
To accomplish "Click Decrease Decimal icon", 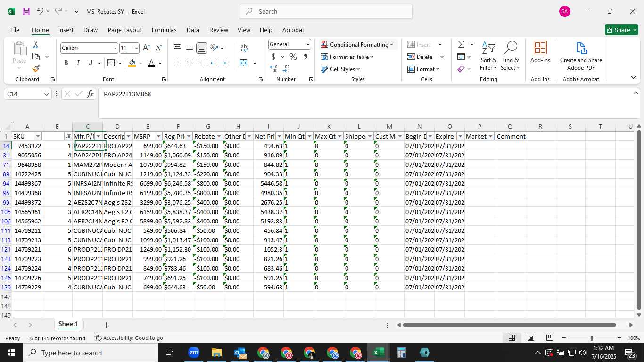I will (286, 69).
